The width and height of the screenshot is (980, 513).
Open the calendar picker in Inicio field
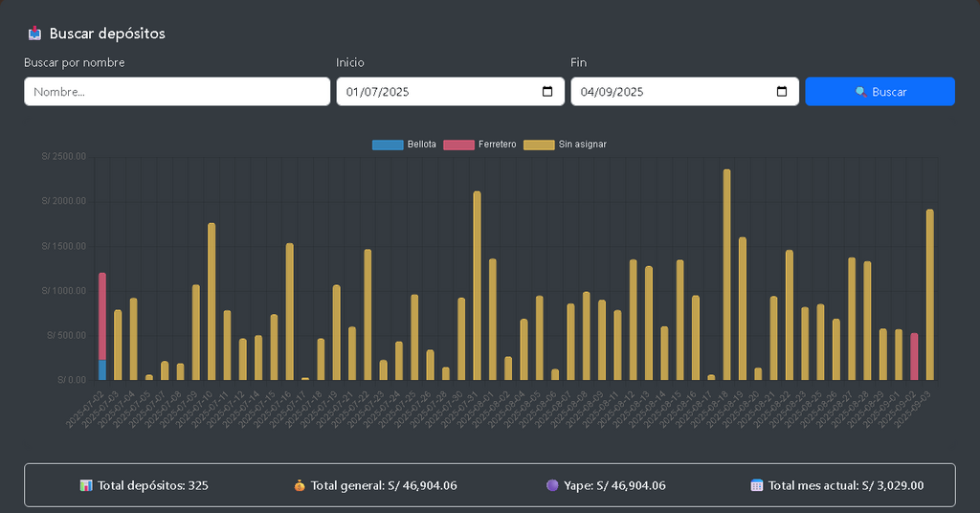[547, 92]
